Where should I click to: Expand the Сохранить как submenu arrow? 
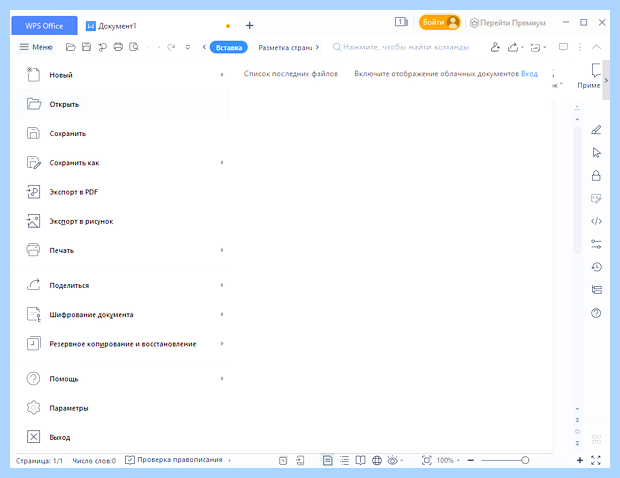pos(222,162)
